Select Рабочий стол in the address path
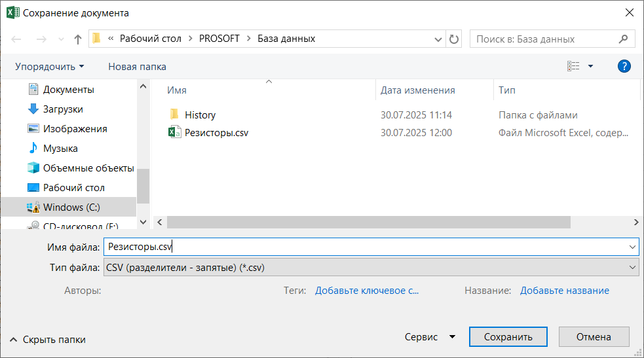644x358 pixels. (x=150, y=39)
